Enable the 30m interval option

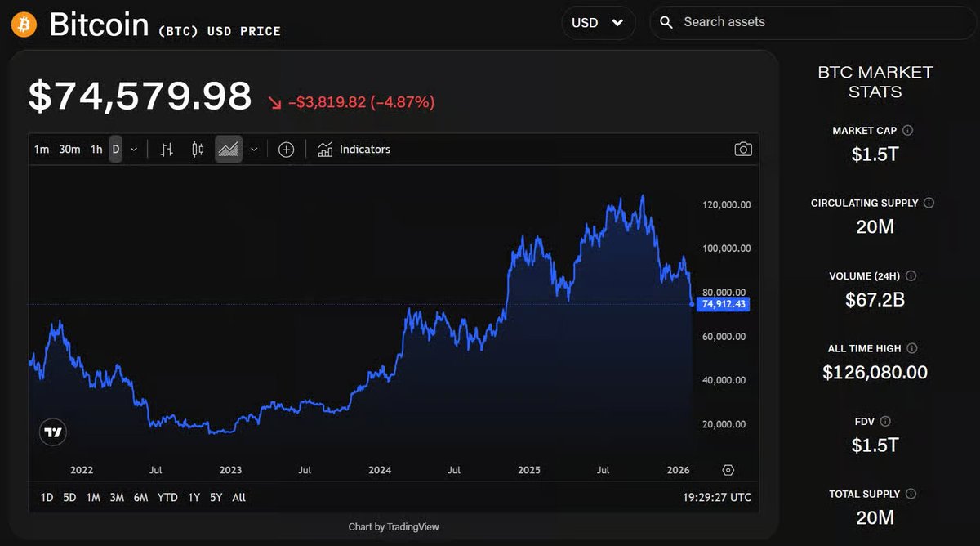69,149
